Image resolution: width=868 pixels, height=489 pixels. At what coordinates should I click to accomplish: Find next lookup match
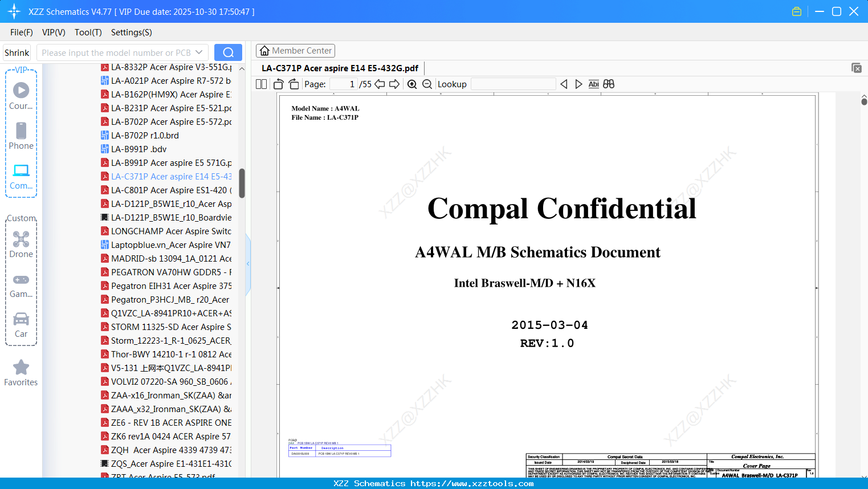578,84
